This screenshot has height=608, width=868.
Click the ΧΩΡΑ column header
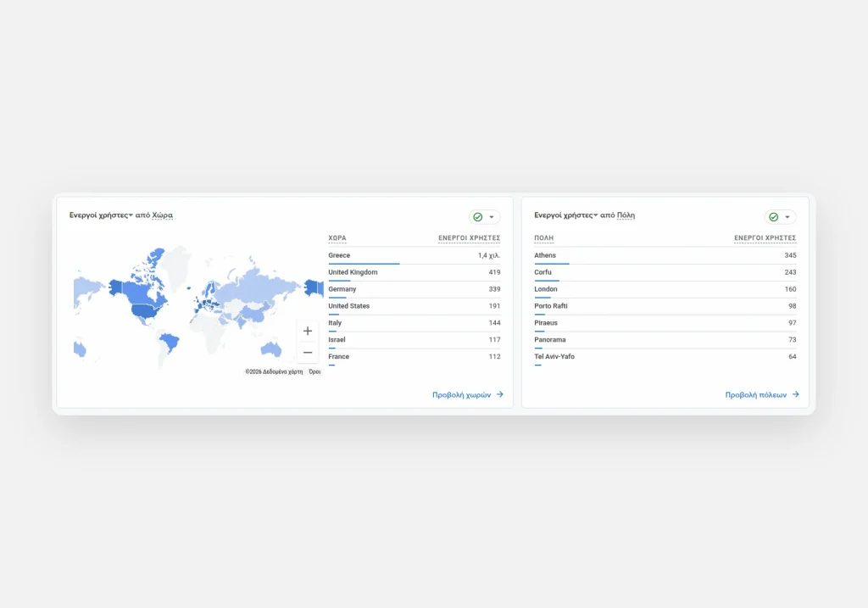pos(337,238)
